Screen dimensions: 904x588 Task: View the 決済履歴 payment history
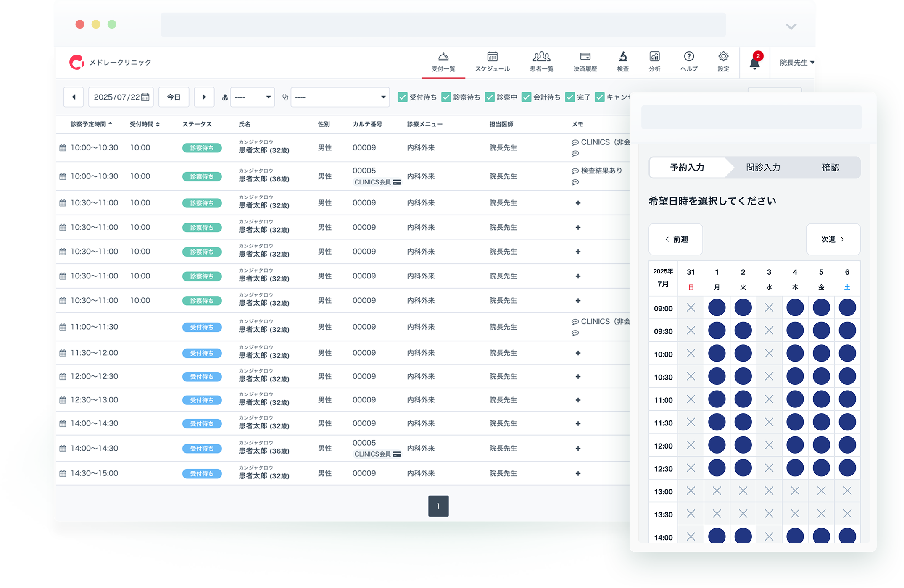[586, 62]
